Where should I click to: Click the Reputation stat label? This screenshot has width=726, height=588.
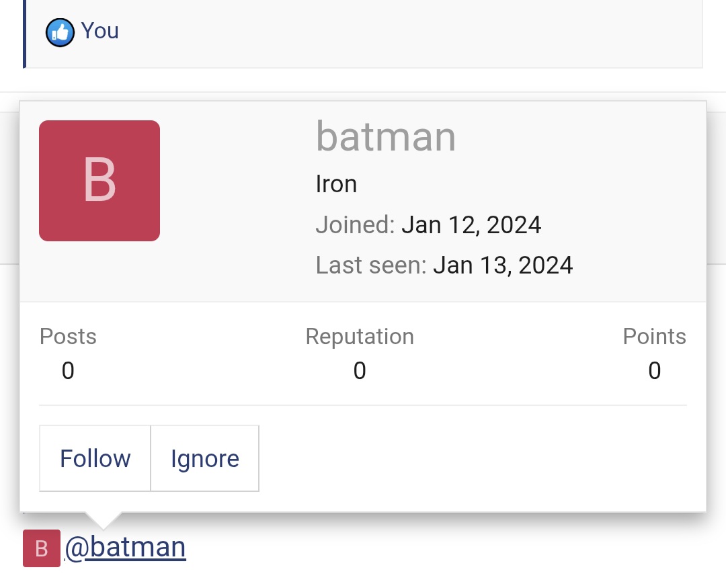[x=360, y=336]
